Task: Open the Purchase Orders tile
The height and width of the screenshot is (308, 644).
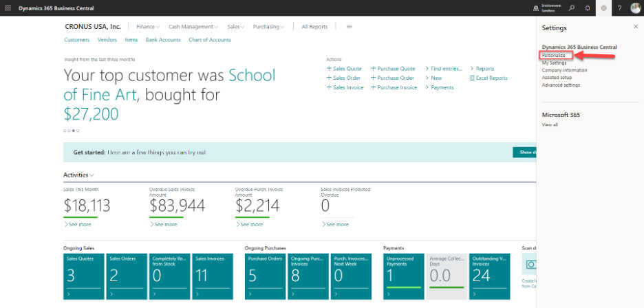Action: click(x=266, y=276)
